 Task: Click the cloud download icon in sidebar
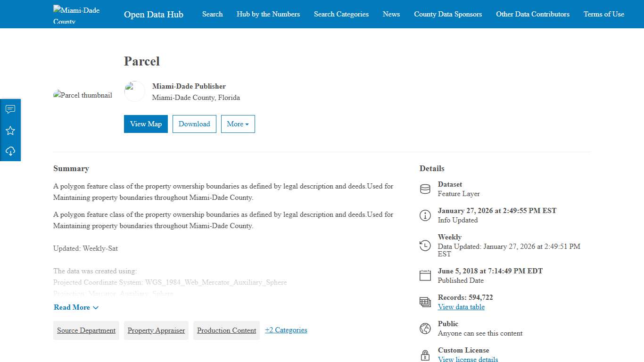(10, 151)
